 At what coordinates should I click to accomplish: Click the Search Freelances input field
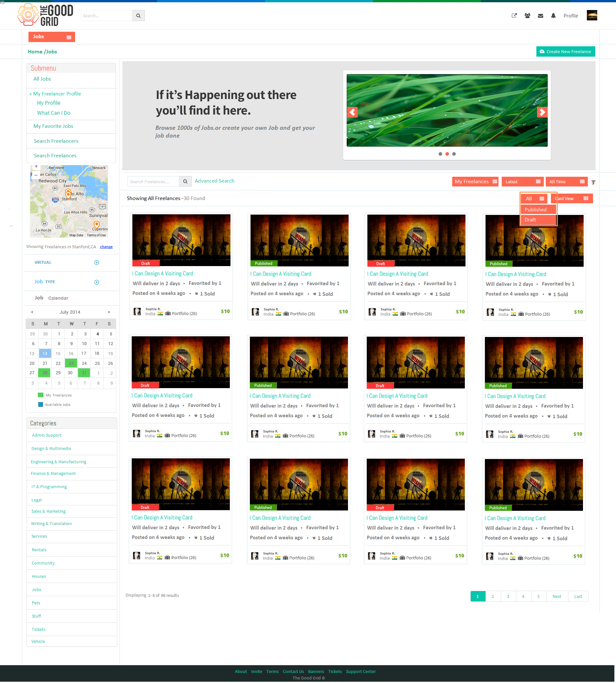(x=153, y=181)
